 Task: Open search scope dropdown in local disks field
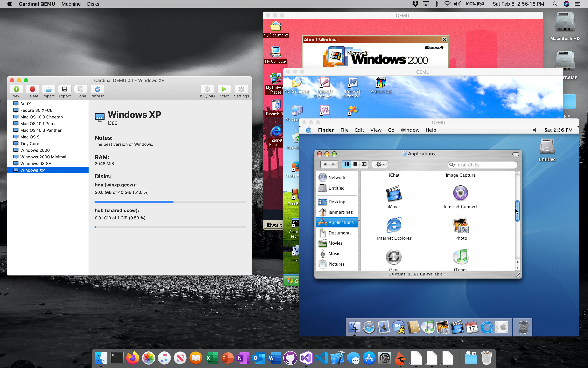point(452,165)
